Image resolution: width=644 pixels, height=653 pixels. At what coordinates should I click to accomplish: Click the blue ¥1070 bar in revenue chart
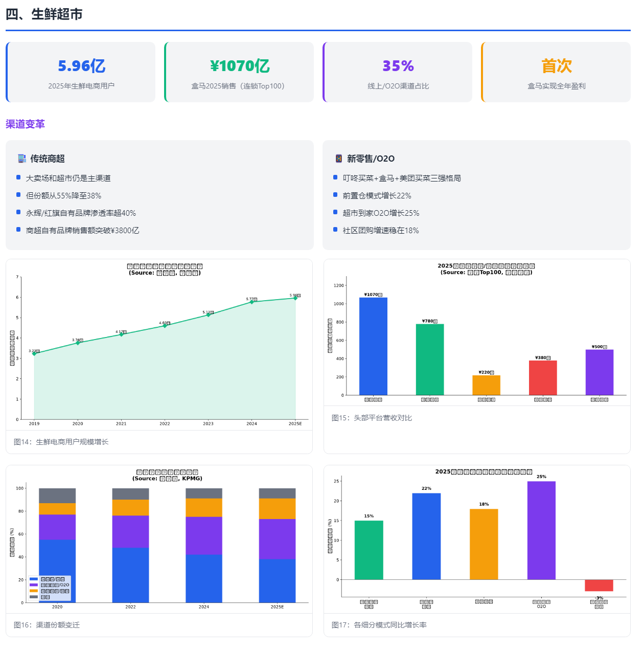coord(373,346)
